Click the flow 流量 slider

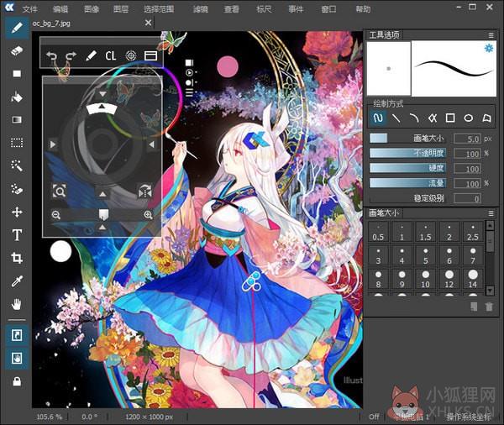407,183
